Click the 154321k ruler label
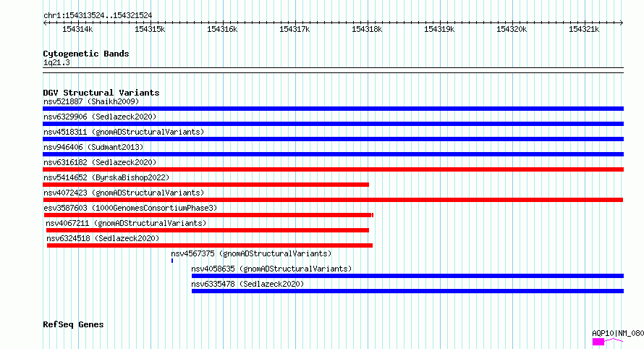The image size is (644, 349). coord(584,29)
